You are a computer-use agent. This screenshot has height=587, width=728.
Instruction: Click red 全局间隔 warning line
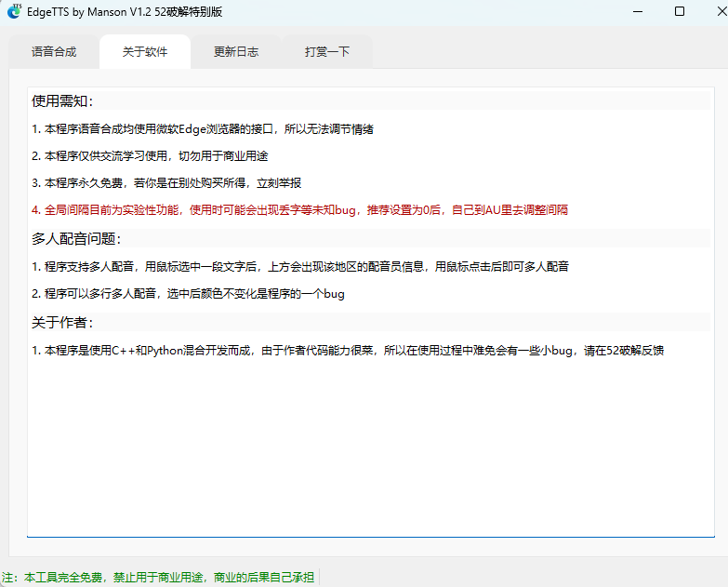(x=299, y=210)
